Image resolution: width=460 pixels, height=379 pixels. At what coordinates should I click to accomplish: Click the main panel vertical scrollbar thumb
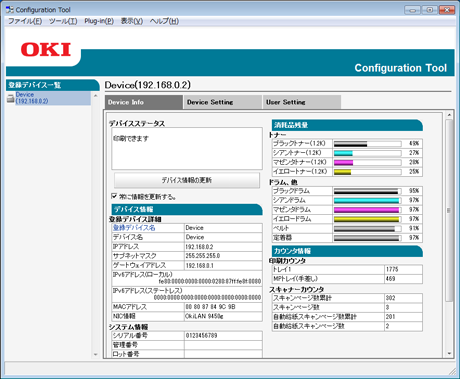pyautogui.click(x=449, y=210)
